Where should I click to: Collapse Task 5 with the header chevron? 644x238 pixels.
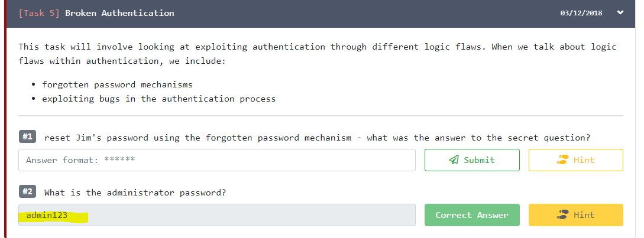(x=620, y=12)
